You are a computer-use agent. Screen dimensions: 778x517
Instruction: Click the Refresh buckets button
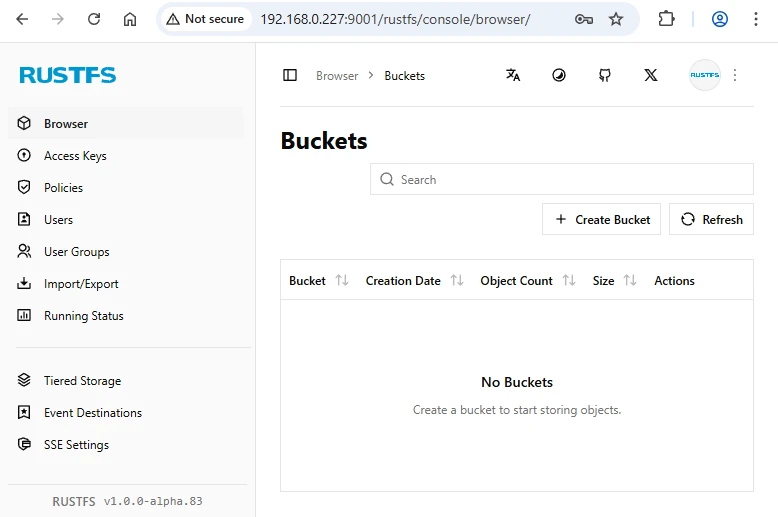711,219
